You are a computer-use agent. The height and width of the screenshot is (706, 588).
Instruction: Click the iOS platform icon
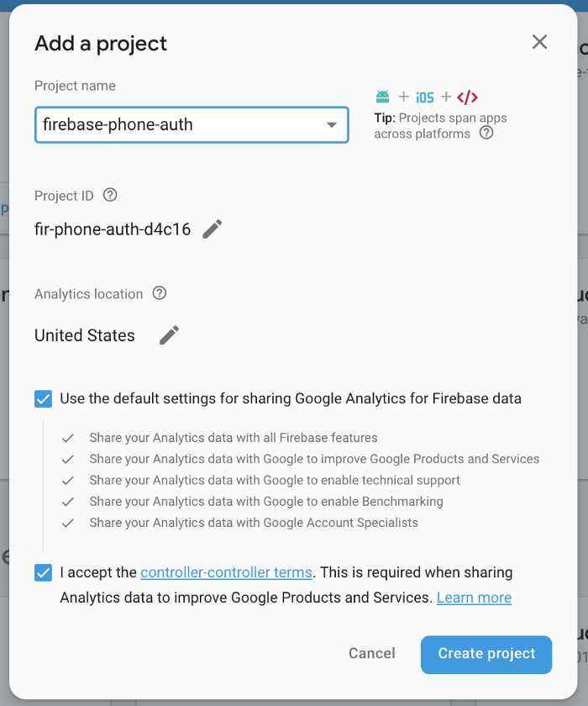tap(424, 97)
